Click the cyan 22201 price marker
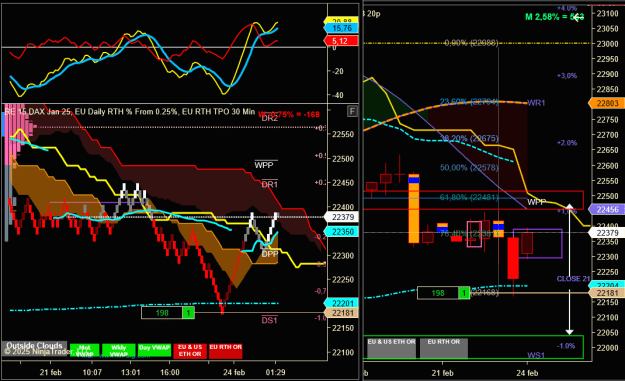This screenshot has width=625, height=381. coord(342,303)
